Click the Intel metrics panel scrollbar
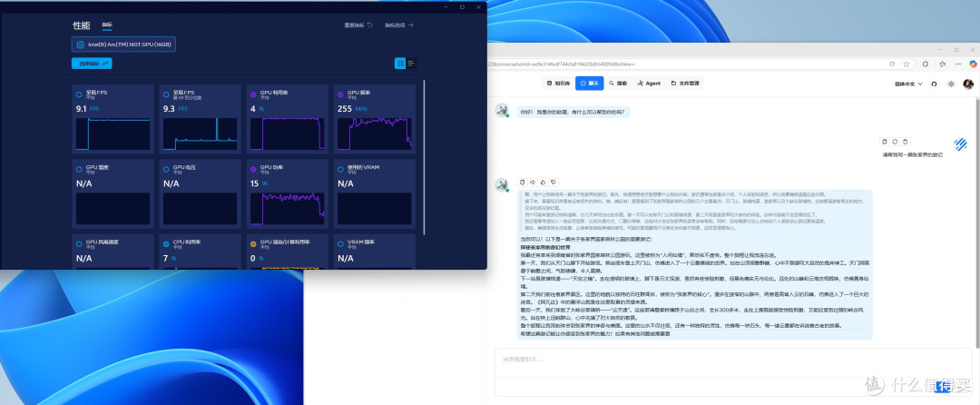The image size is (980, 405). pyautogui.click(x=425, y=156)
